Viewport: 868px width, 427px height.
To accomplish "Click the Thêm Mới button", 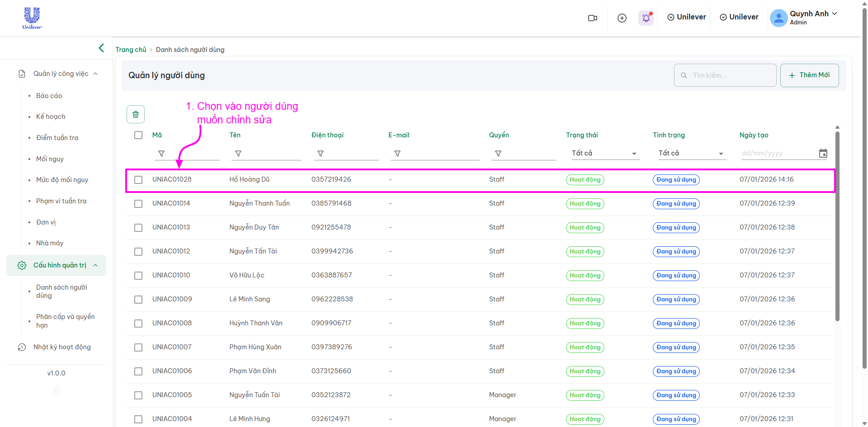I will pyautogui.click(x=809, y=75).
